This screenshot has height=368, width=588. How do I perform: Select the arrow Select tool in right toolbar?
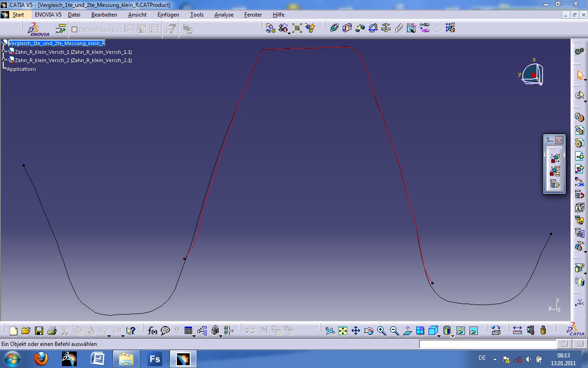(x=580, y=75)
